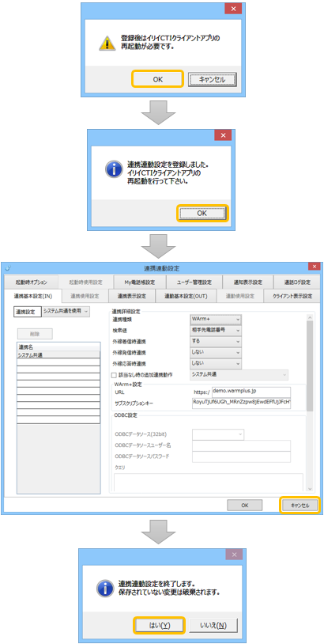Open the システム共通を使用 combo box
The height and width of the screenshot is (644, 324).
tap(66, 312)
